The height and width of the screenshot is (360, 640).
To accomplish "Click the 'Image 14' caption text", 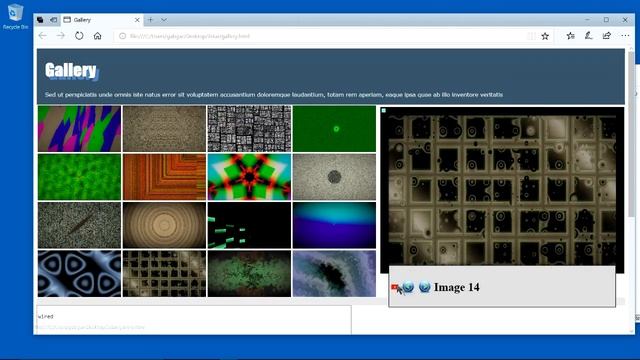I will (x=457, y=287).
